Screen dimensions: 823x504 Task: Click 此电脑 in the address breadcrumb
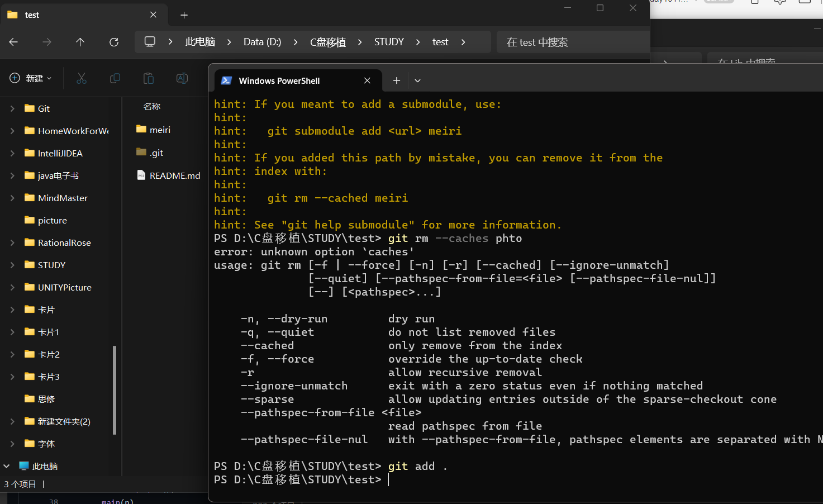(200, 42)
